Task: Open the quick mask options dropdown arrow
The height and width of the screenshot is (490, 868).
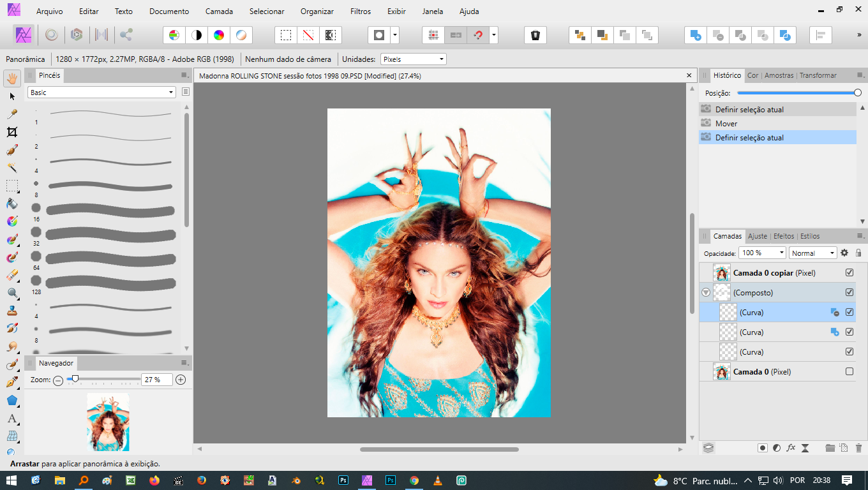Action: click(x=395, y=35)
